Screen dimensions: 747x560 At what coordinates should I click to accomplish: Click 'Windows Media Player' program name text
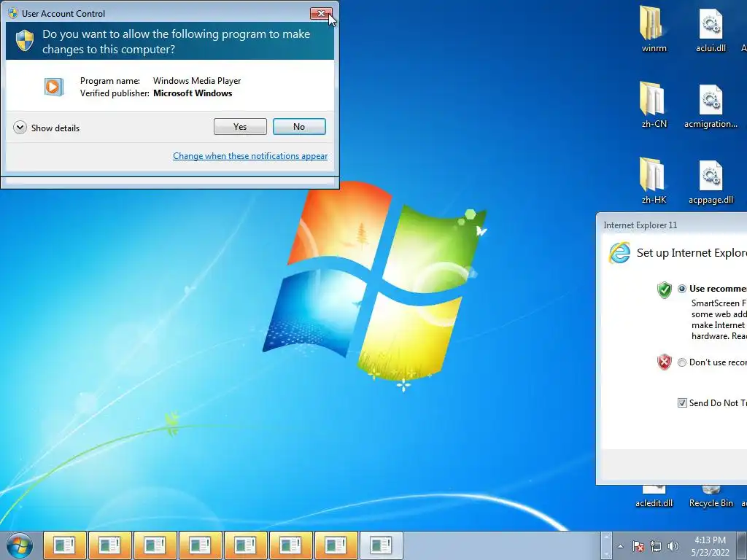tap(197, 81)
